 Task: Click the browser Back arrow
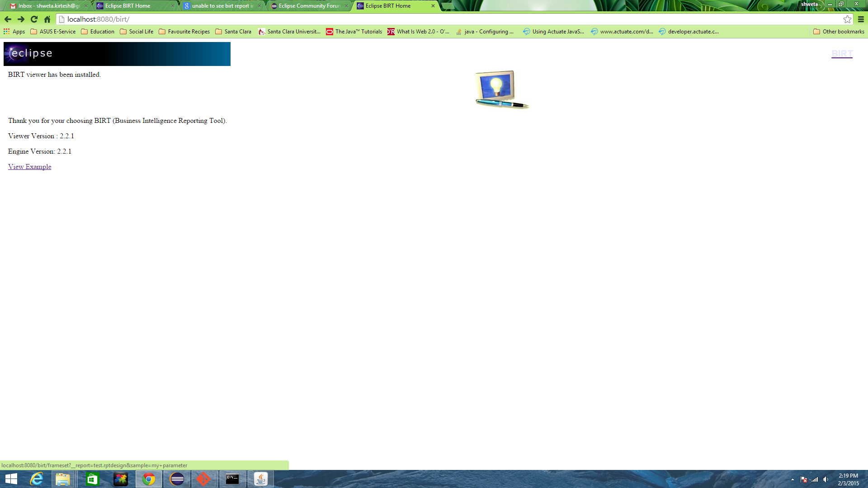pos(8,19)
